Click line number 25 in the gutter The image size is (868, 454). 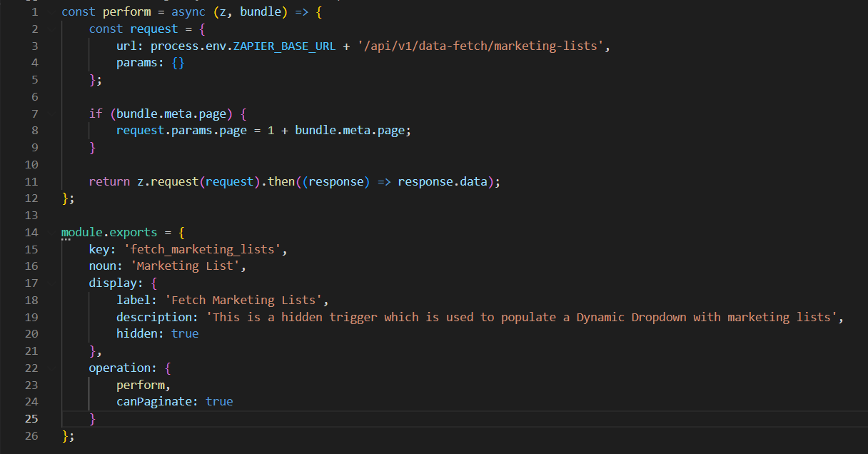click(x=31, y=418)
